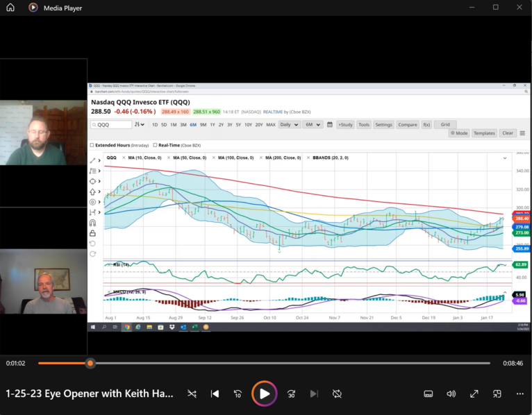532x415 pixels.
Task: Remove the MA (100, Close, 0) study
Action: tap(213, 158)
